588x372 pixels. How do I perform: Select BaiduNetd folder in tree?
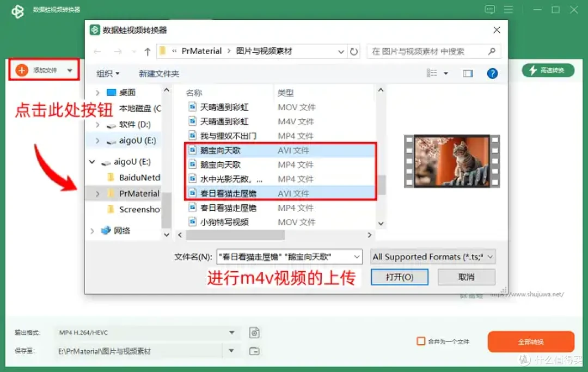click(139, 178)
